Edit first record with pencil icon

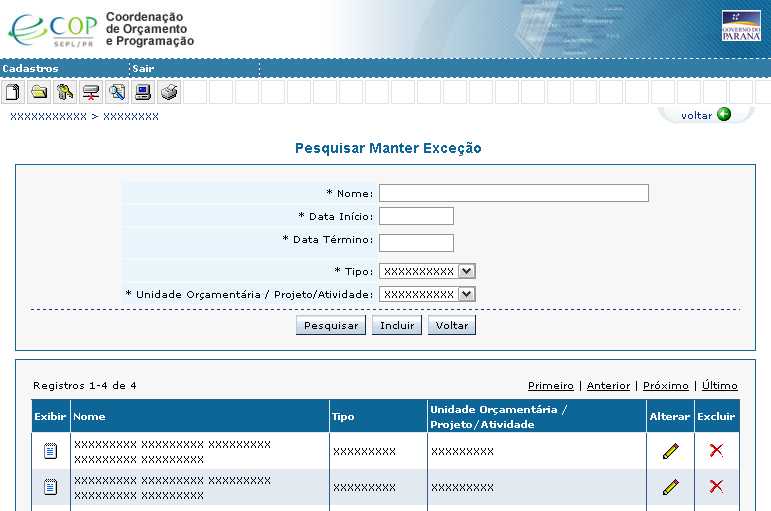670,451
